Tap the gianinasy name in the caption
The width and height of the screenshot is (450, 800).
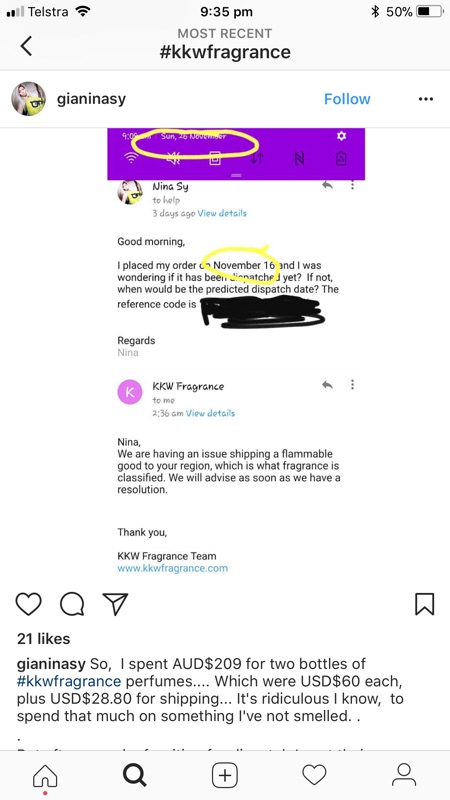[x=51, y=664]
